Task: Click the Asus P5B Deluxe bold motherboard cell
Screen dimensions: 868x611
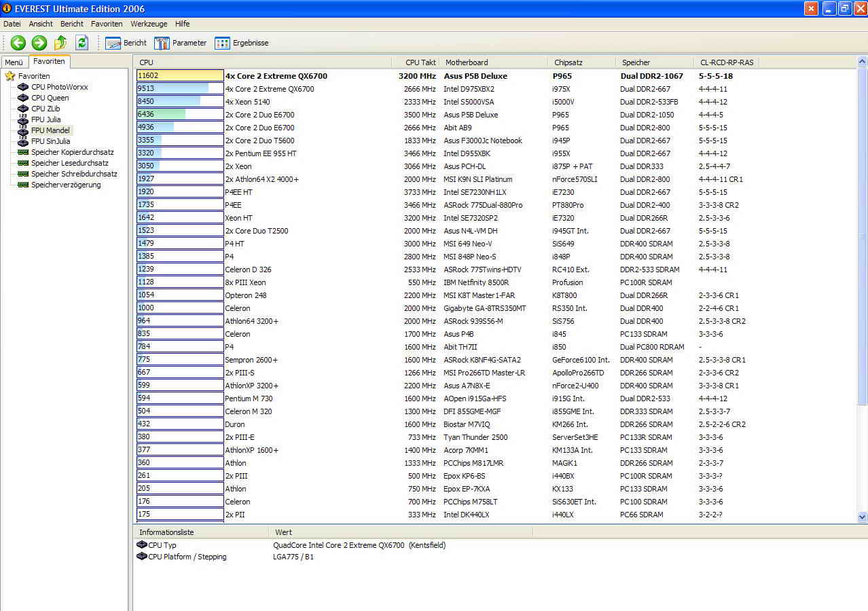Action: click(475, 76)
